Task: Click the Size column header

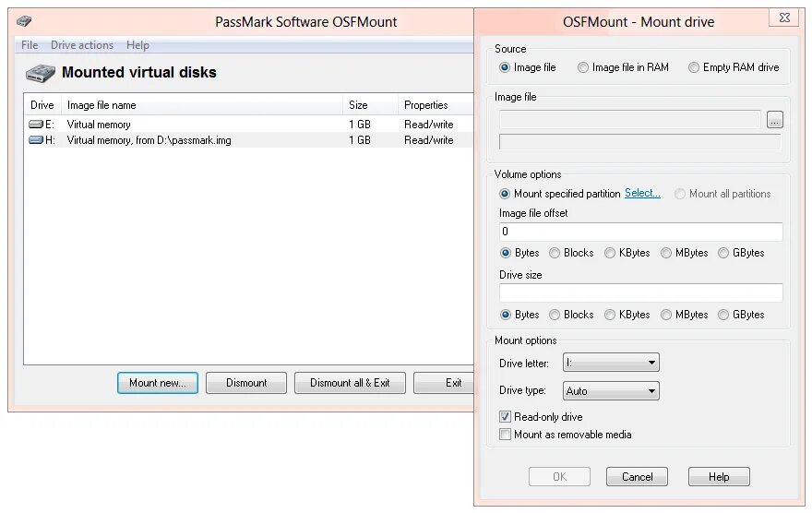Action: (x=370, y=105)
